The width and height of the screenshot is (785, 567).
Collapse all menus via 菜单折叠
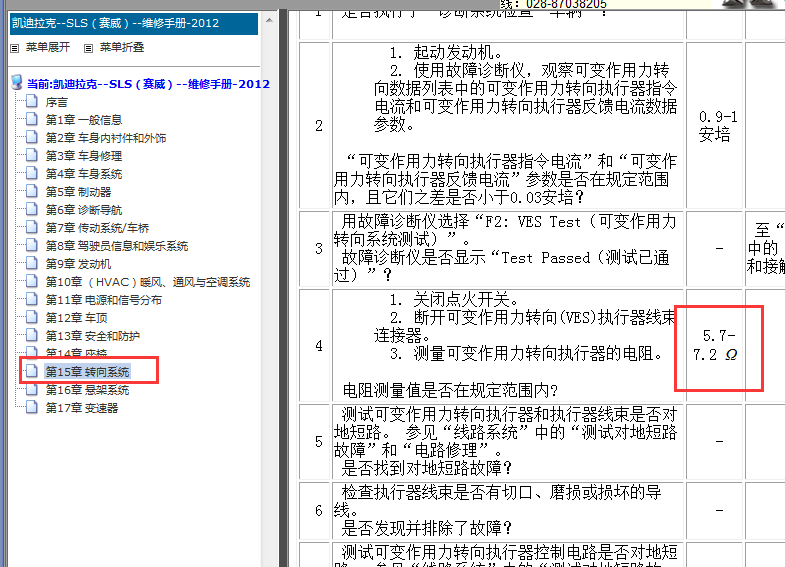click(122, 48)
